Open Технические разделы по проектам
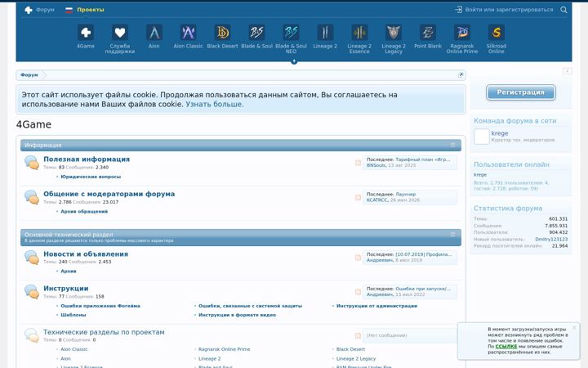This screenshot has height=368, width=588. tap(104, 332)
